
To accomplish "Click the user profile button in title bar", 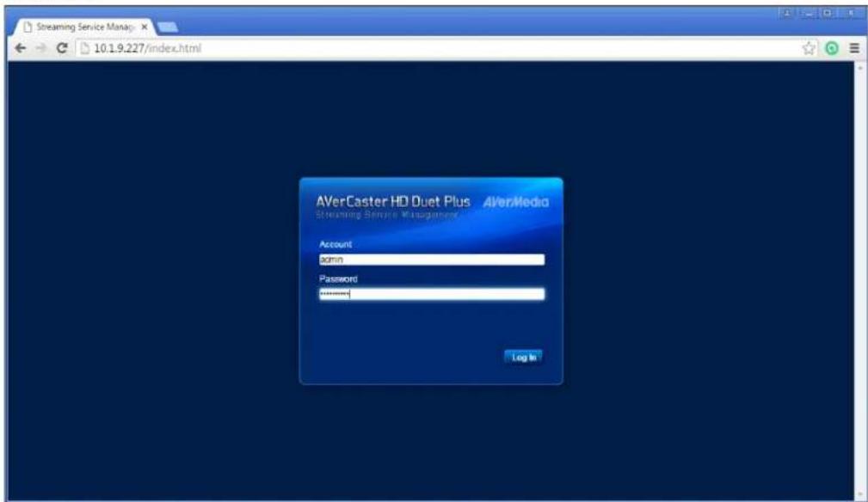I will click(787, 13).
